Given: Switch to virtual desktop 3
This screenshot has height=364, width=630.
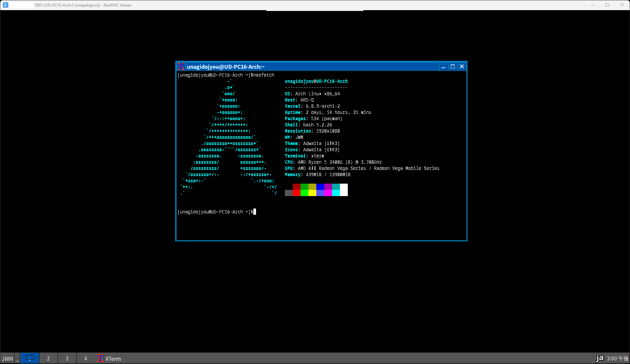Looking at the screenshot, I should tap(67, 358).
